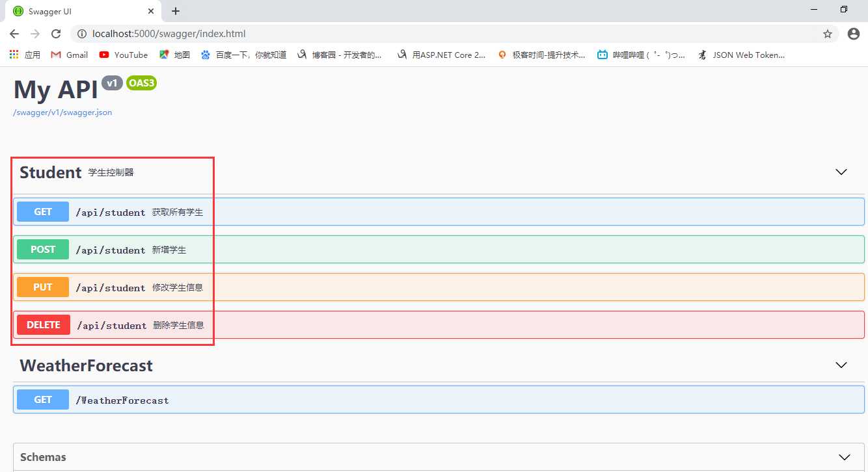This screenshot has height=472, width=868.
Task: Click the /api/student path in DELETE row
Action: (112, 326)
